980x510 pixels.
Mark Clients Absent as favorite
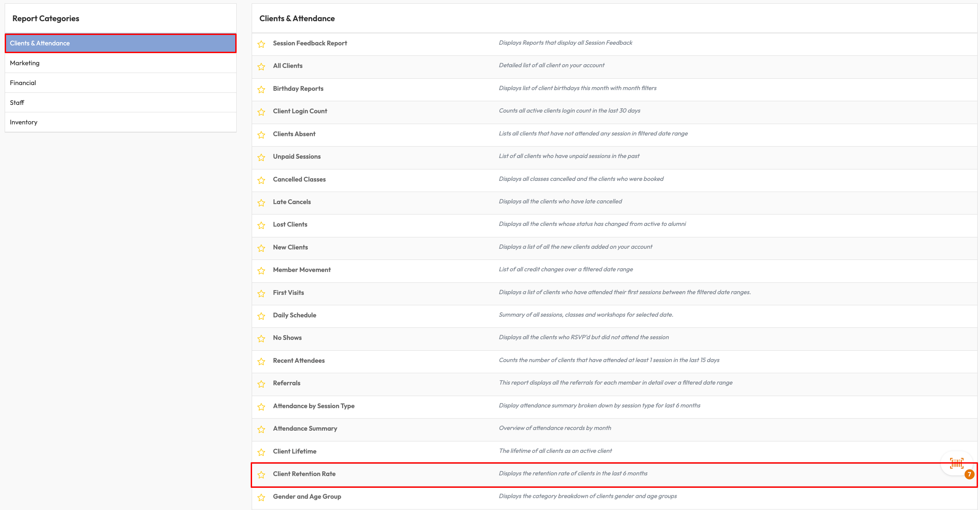click(x=261, y=135)
